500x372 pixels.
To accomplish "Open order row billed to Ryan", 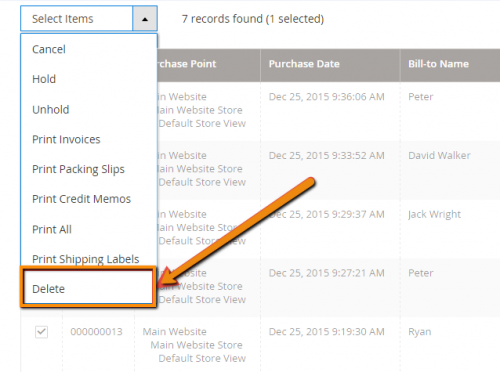I will (x=420, y=332).
